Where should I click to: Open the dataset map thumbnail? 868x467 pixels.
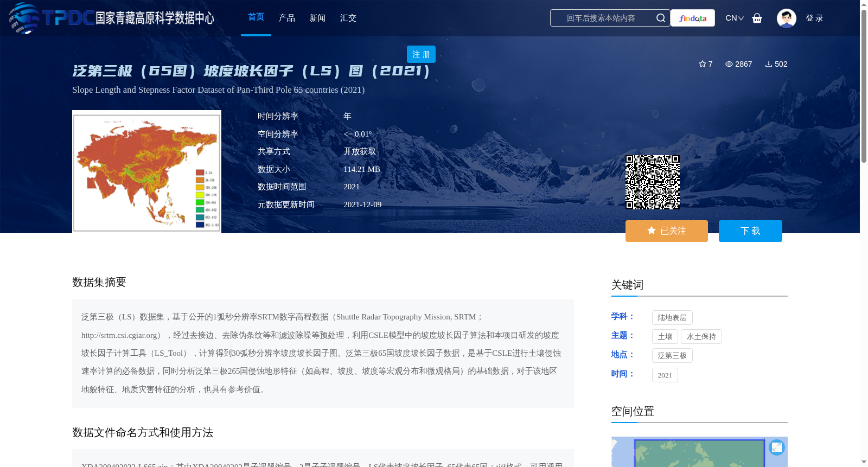tap(146, 172)
